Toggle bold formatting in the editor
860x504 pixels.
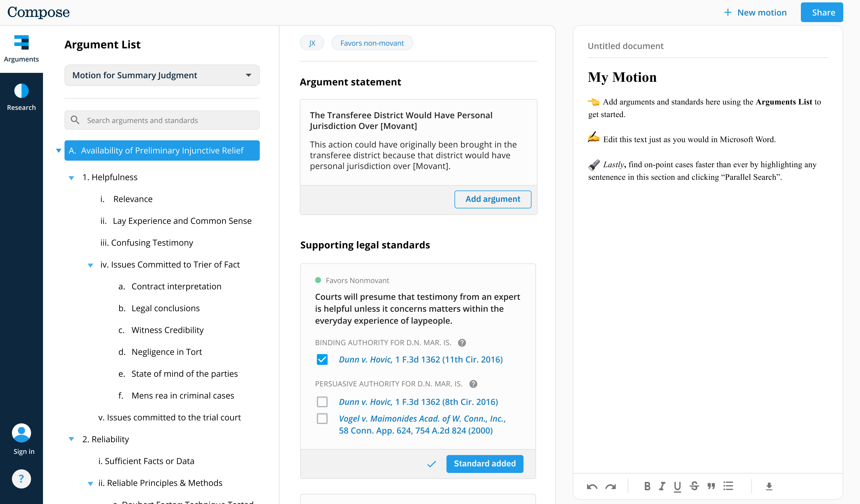click(647, 486)
